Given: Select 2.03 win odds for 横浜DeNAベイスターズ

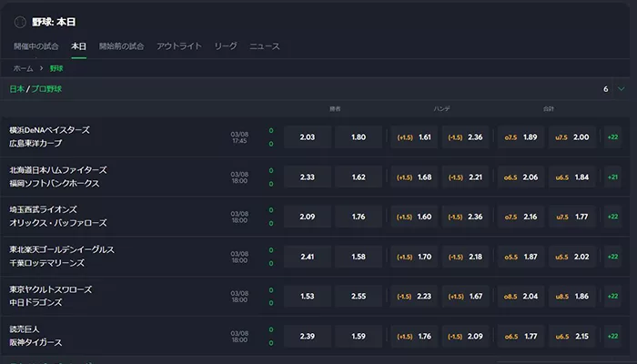Looking at the screenshot, I should point(307,137).
